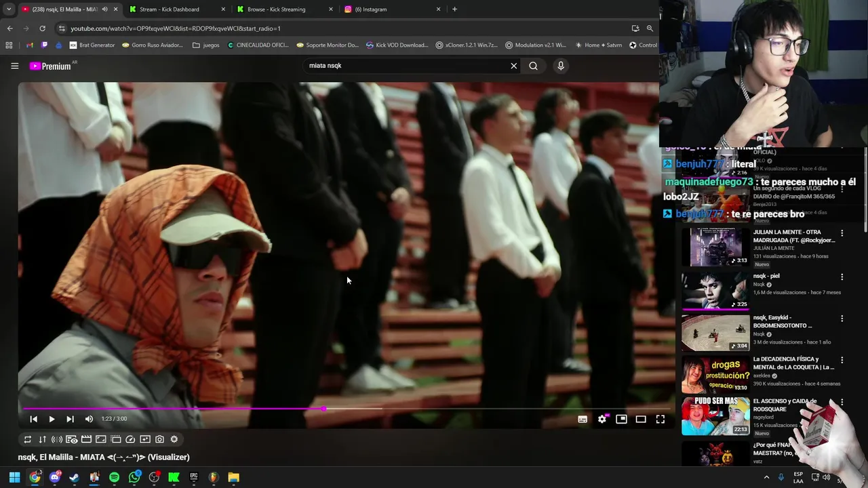
Task: Clear the search box text
Action: coord(513,66)
